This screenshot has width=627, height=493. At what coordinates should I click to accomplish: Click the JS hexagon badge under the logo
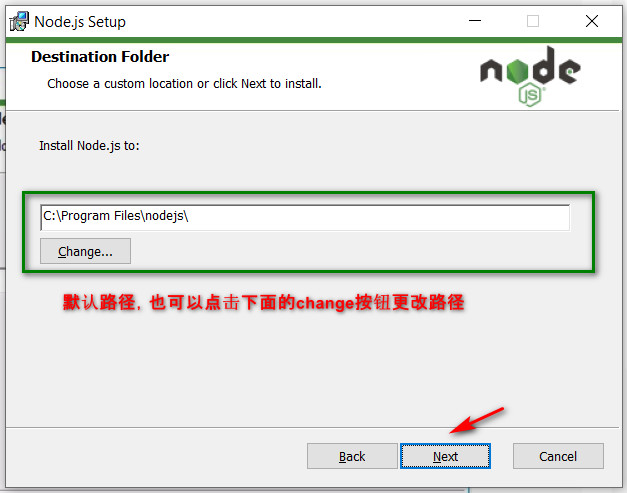coord(530,94)
